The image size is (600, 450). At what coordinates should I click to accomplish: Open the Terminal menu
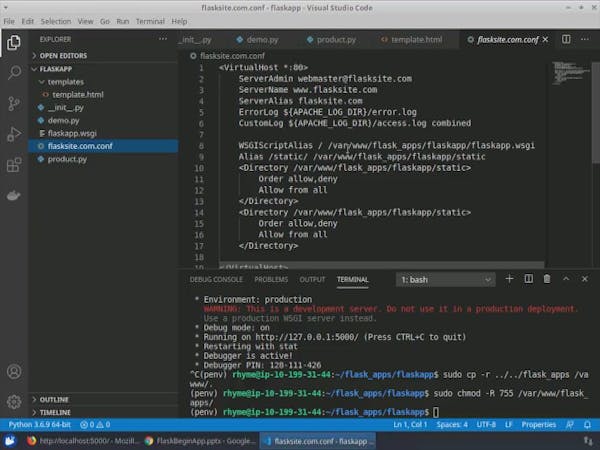pos(150,21)
